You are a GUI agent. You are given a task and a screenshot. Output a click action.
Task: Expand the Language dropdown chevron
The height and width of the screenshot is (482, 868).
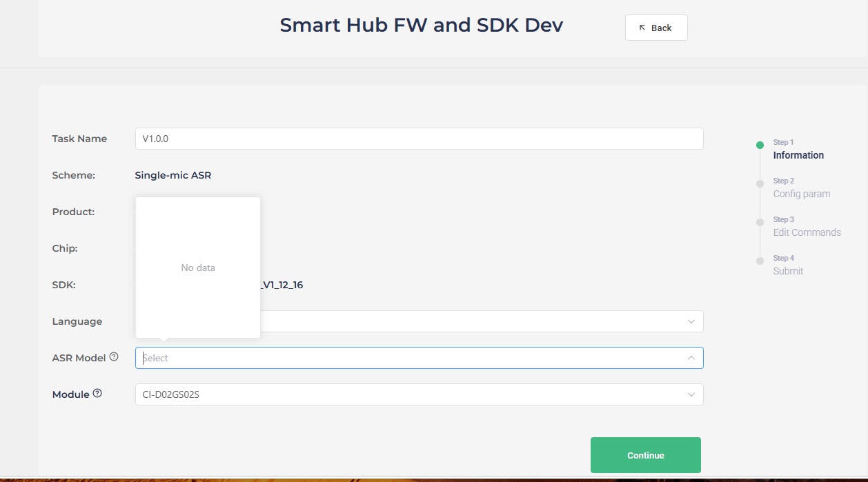pyautogui.click(x=691, y=321)
